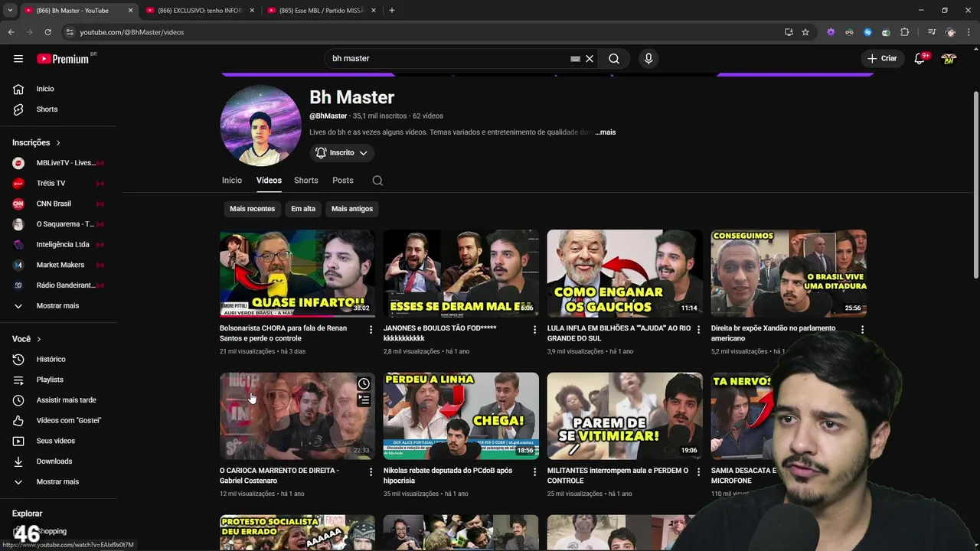980x551 pixels.
Task: Open options menu for Bolsonarista CHORA video
Action: [371, 330]
